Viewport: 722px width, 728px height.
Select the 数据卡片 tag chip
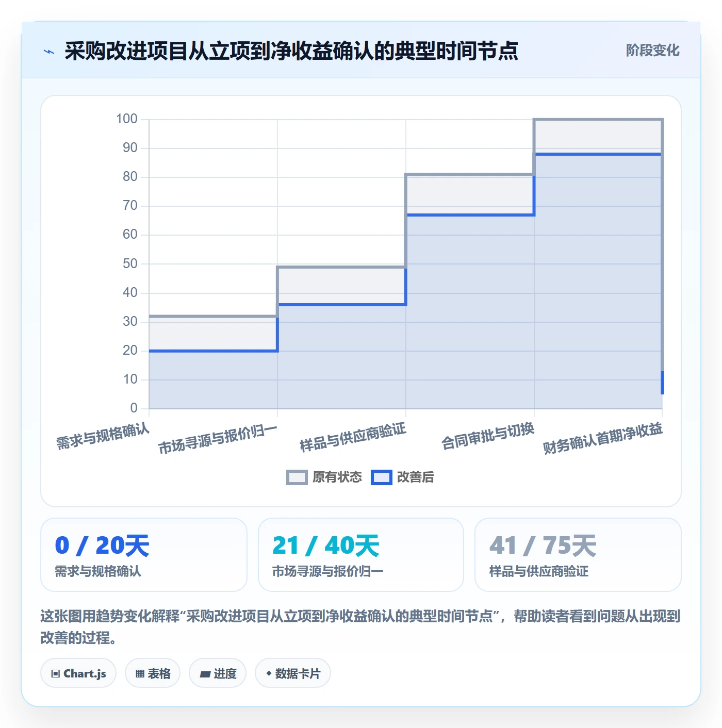[x=293, y=673]
